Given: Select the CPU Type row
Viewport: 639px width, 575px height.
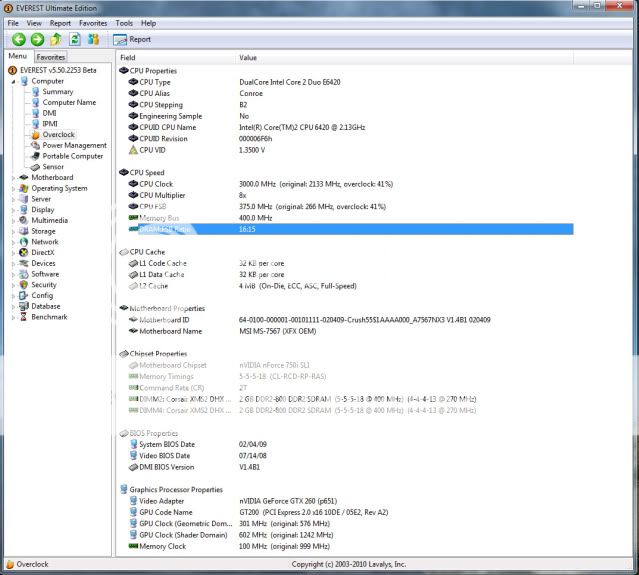Looking at the screenshot, I should coord(350,82).
